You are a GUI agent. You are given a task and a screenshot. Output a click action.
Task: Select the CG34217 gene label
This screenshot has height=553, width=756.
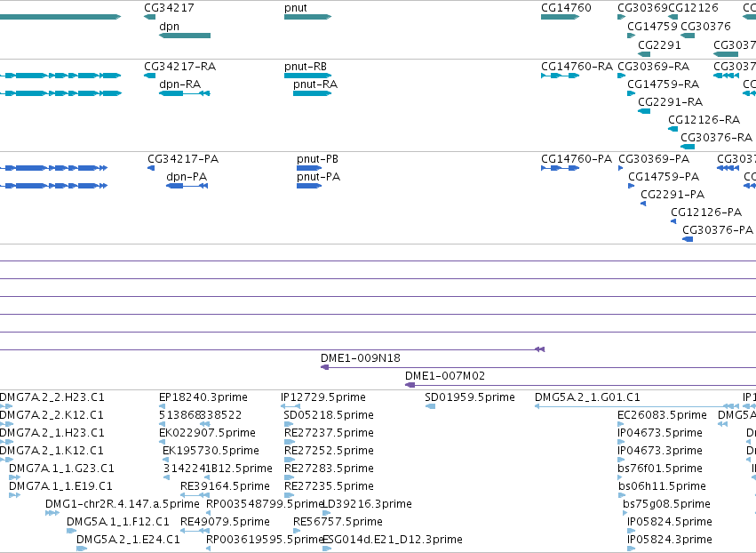coord(169,8)
